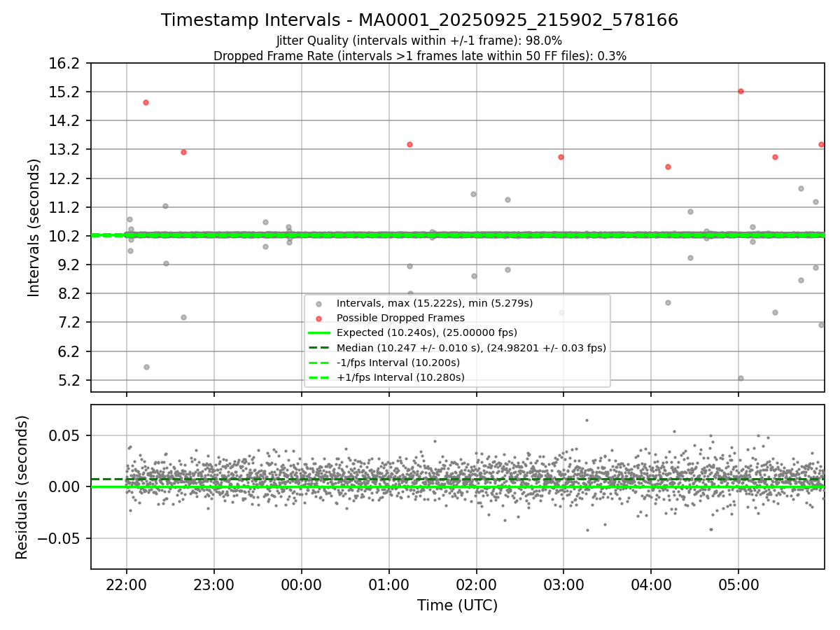This screenshot has width=840, height=630.
Task: Select legend entry '-1/fps Interval (10.200s)'
Action: point(398,363)
